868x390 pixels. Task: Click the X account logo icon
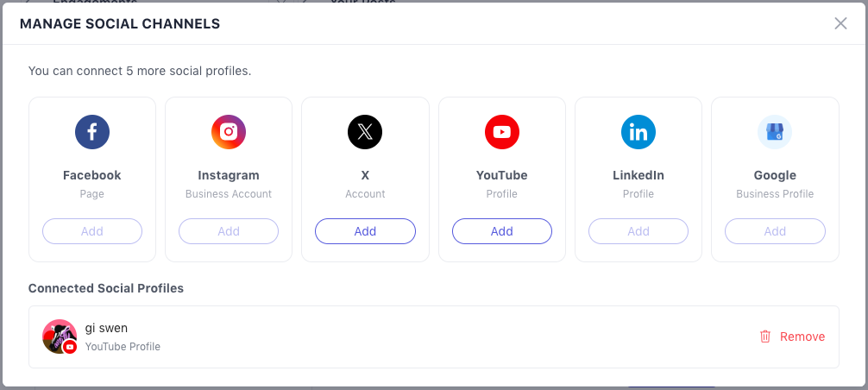point(365,132)
